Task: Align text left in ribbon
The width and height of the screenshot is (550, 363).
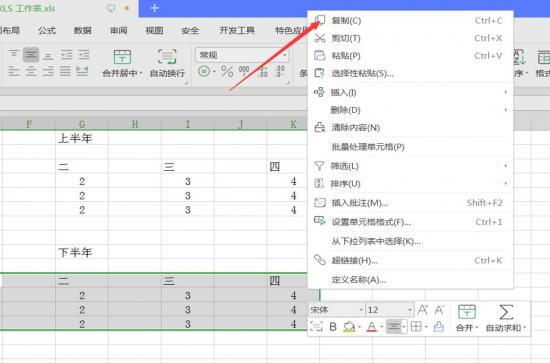Action: [14, 71]
